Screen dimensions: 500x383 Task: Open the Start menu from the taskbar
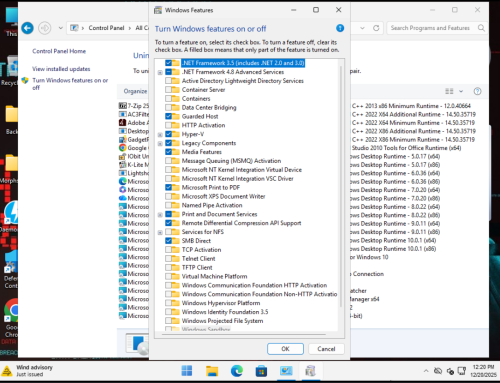[x=187, y=371]
